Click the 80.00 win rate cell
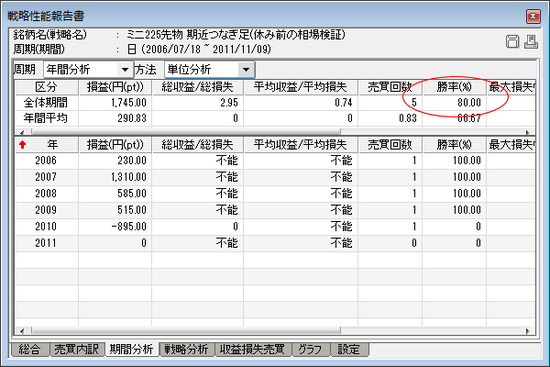 [x=454, y=102]
